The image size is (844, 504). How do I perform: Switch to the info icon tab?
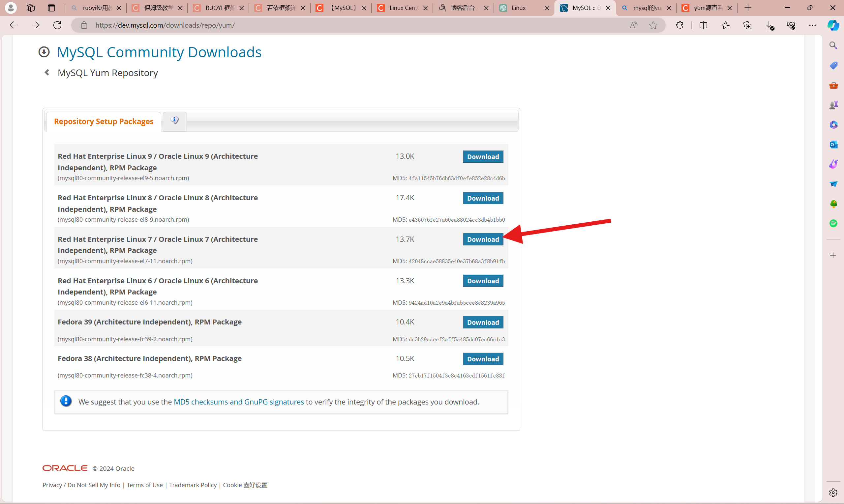[174, 121]
